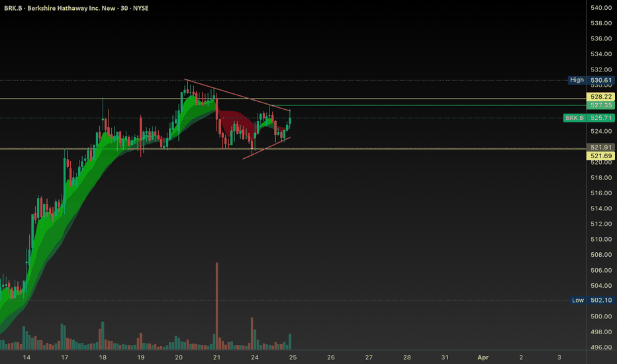Select the tallest red volume bar
The height and width of the screenshot is (364, 617).
tap(217, 306)
